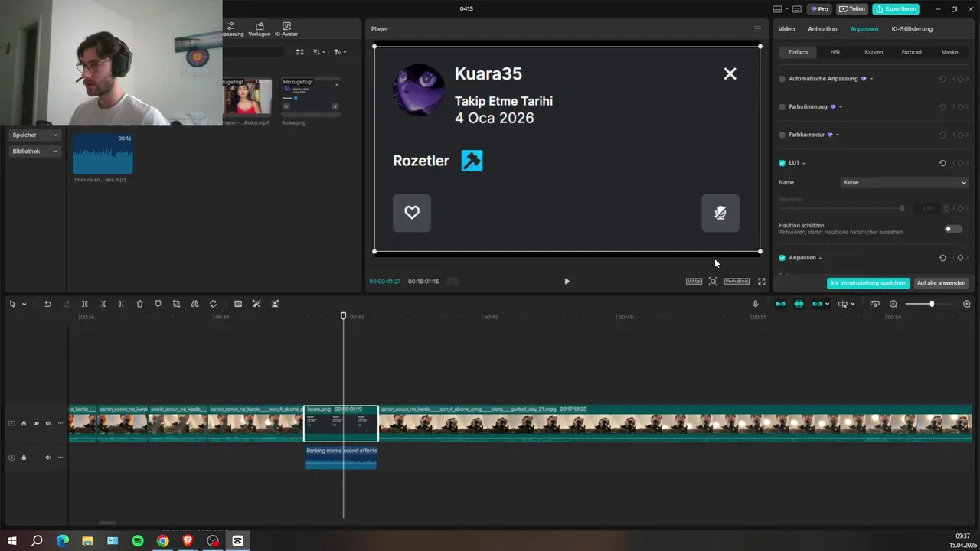This screenshot has width=980, height=551.
Task: Click the Pro upgrade button
Action: pos(819,9)
